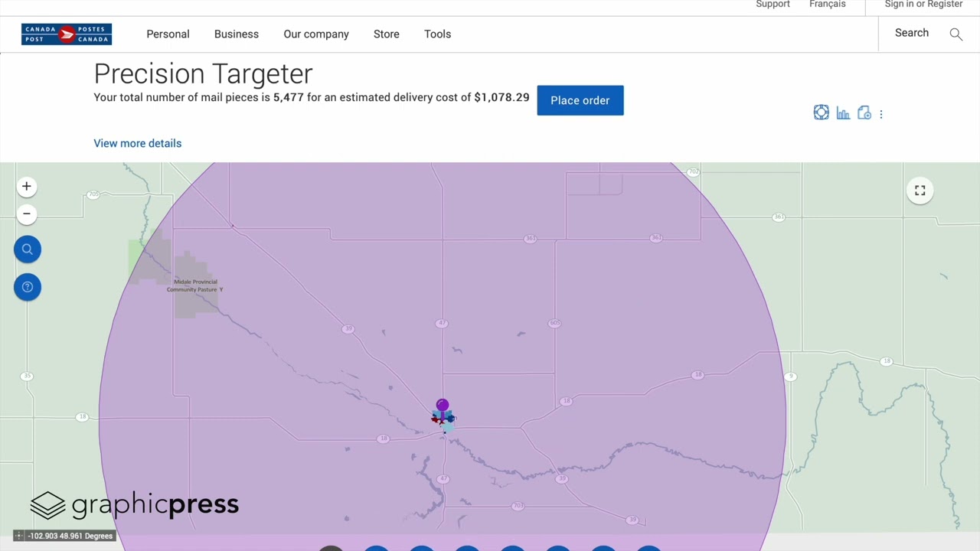Viewport: 980px width, 551px height.
Task: Click the blue map help question button
Action: pyautogui.click(x=28, y=287)
